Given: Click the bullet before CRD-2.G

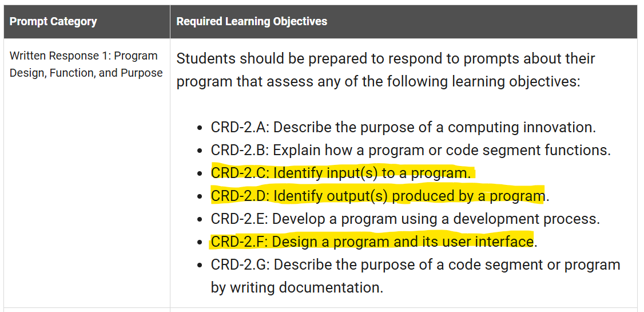Looking at the screenshot, I should pyautogui.click(x=200, y=265).
